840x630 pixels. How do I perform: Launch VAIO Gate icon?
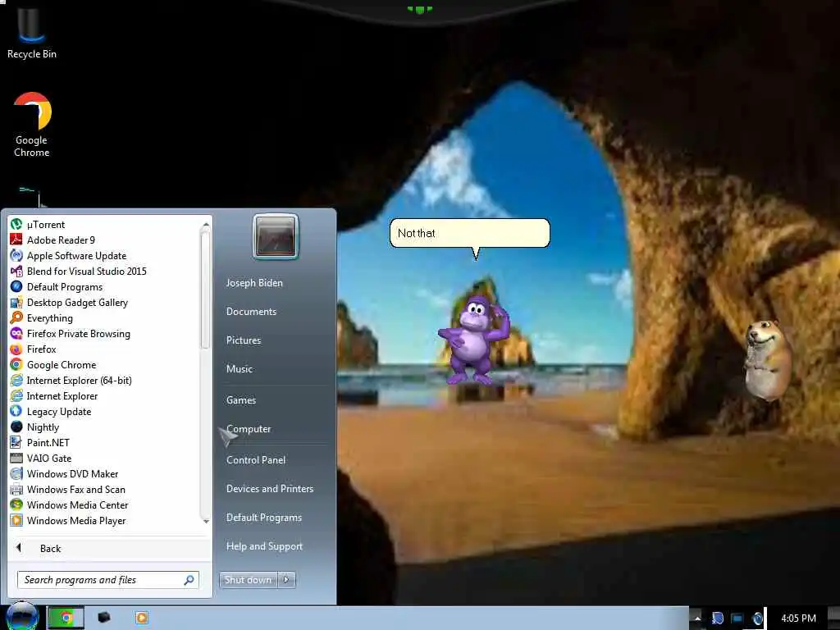16,458
